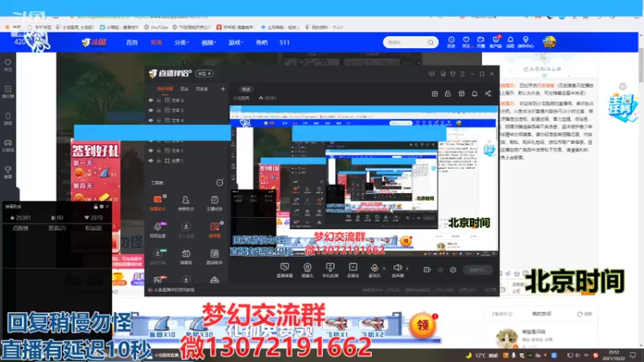Toggle visibility eye for 文本 6 source
This screenshot has height=362, width=644.
tap(151, 100)
